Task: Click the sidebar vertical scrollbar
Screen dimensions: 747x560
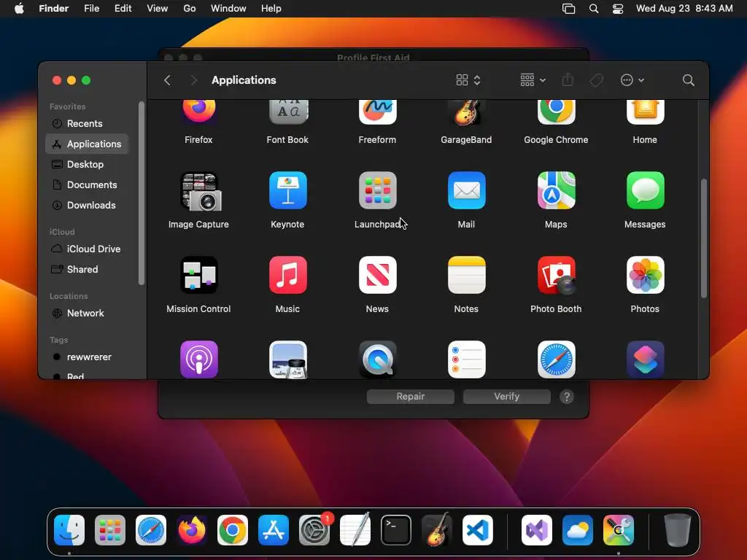Action: [x=141, y=193]
